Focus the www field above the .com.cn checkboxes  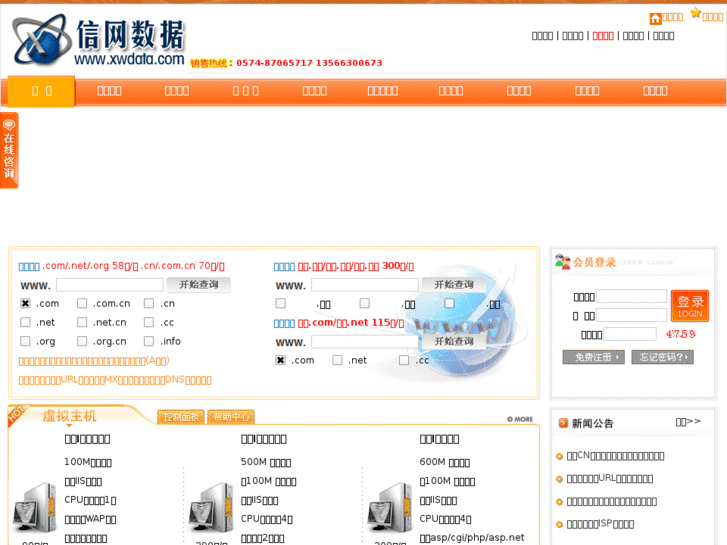[x=110, y=285]
